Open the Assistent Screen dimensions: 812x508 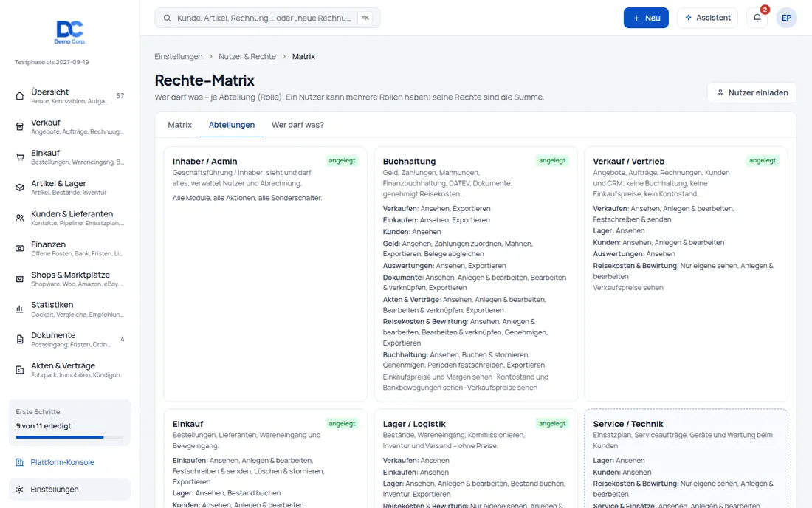click(707, 18)
